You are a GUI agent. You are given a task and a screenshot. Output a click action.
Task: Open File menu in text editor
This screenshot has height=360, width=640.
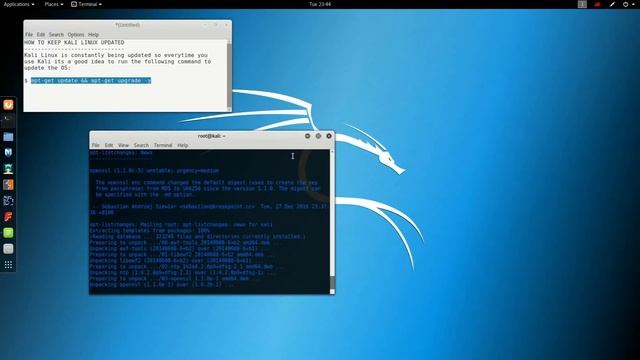pyautogui.click(x=29, y=35)
